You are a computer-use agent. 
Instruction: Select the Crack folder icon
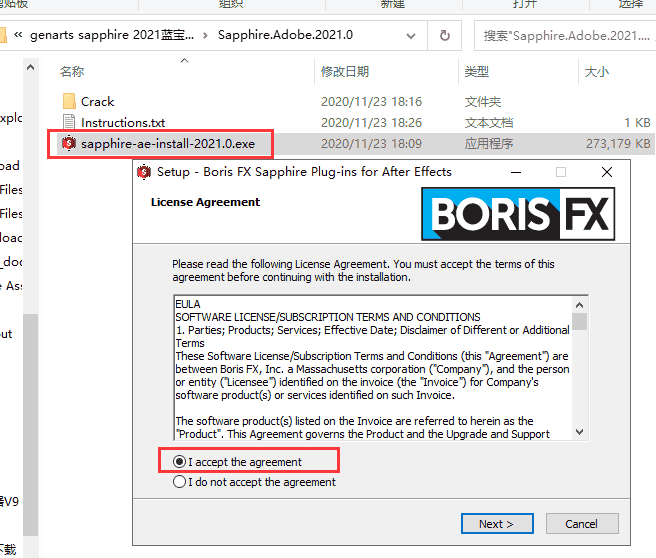tap(69, 102)
